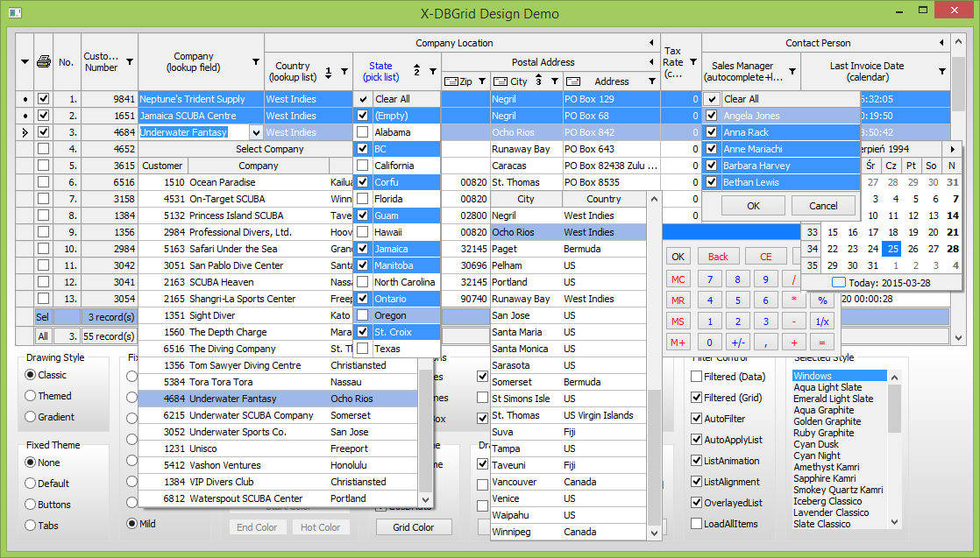This screenshot has width=980, height=558.
Task: Open the State column filter dropdown
Action: (432, 72)
